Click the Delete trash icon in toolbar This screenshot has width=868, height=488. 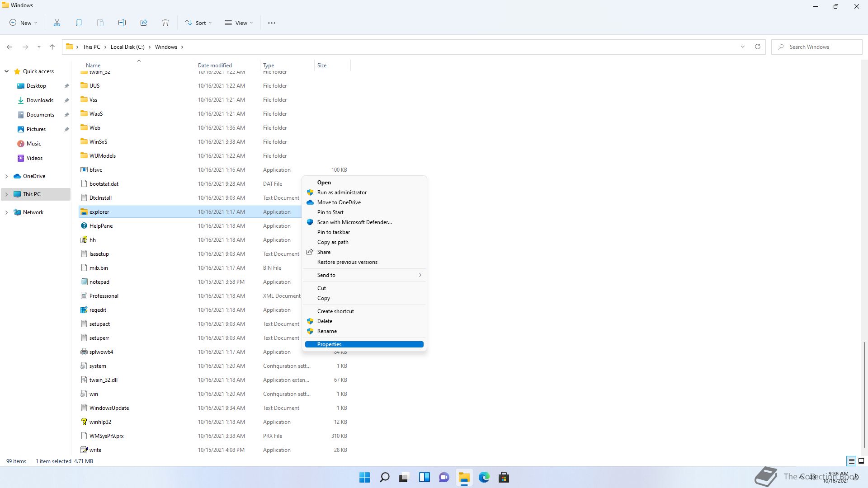[165, 23]
